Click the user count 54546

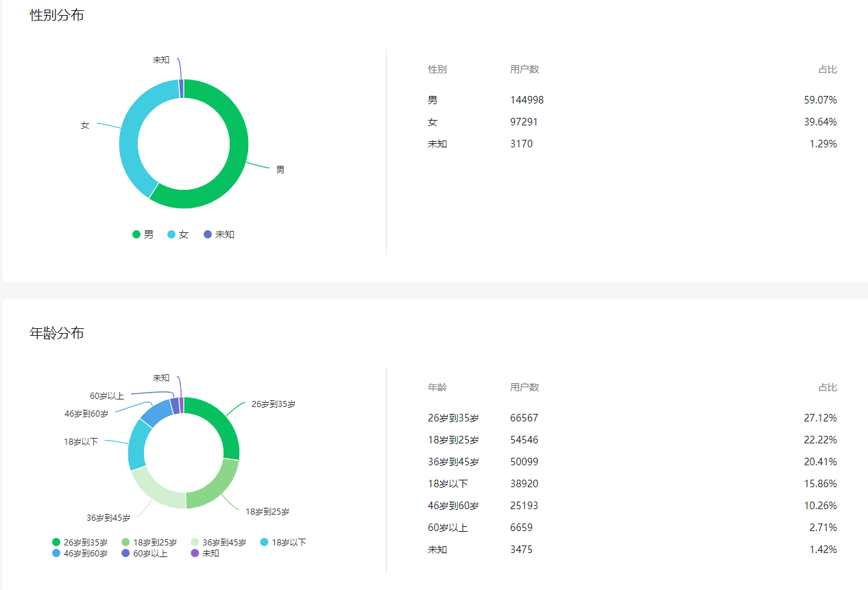pyautogui.click(x=524, y=440)
